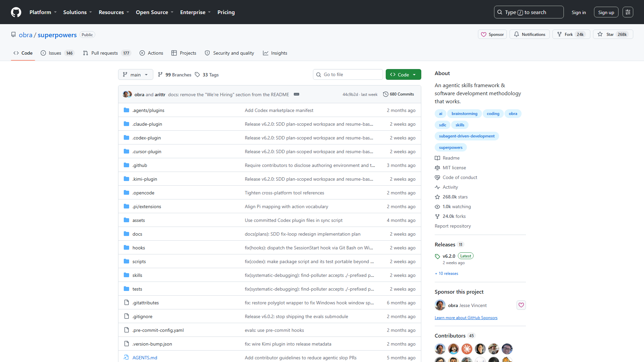Open the scripts folder

click(x=139, y=261)
